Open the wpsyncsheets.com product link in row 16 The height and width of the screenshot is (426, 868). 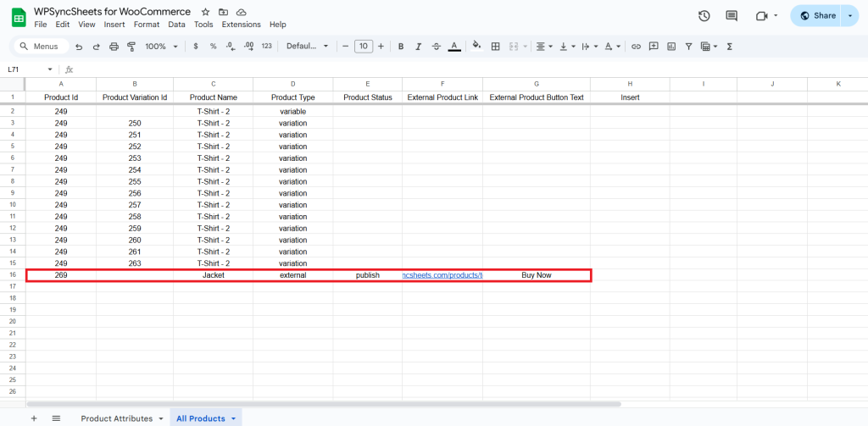[x=442, y=275]
